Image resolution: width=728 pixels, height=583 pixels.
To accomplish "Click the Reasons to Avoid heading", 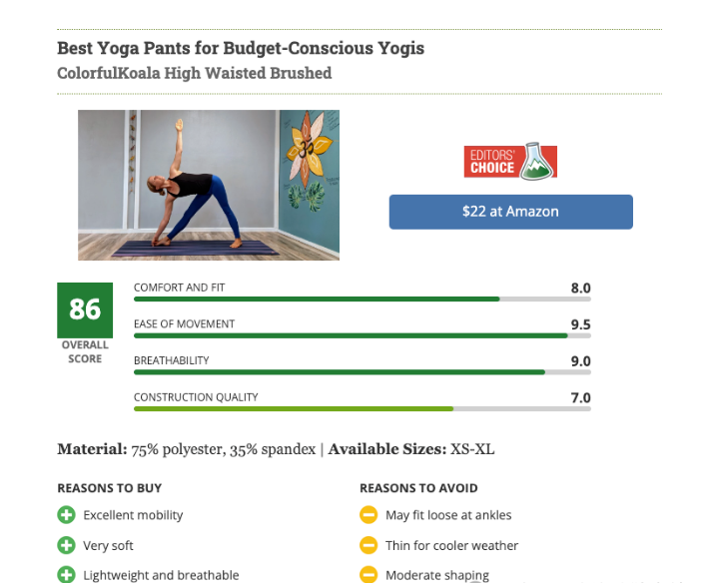I will 418,488.
